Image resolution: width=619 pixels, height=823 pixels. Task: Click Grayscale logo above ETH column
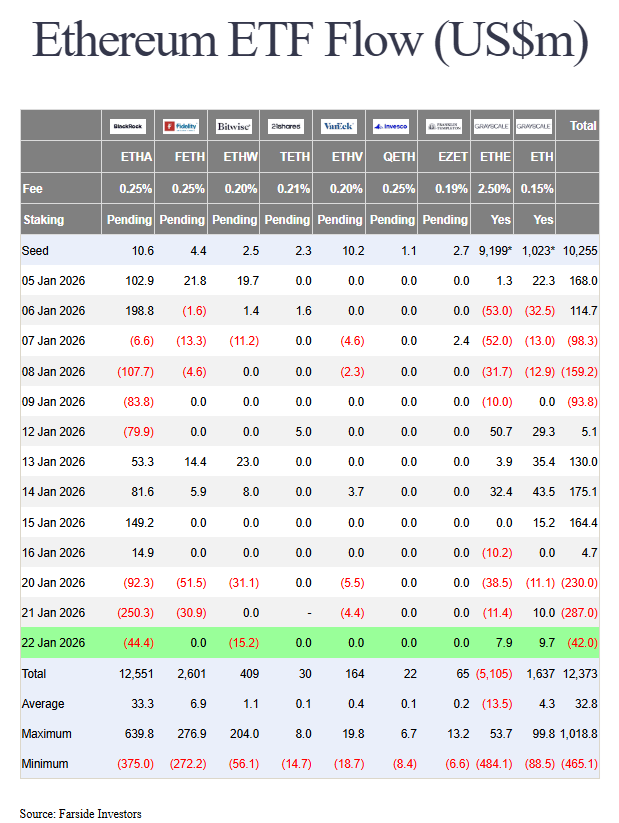tap(533, 126)
